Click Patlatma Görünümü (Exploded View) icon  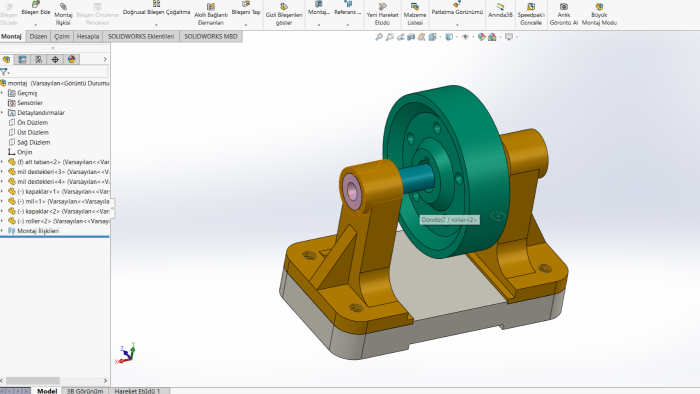point(457,4)
